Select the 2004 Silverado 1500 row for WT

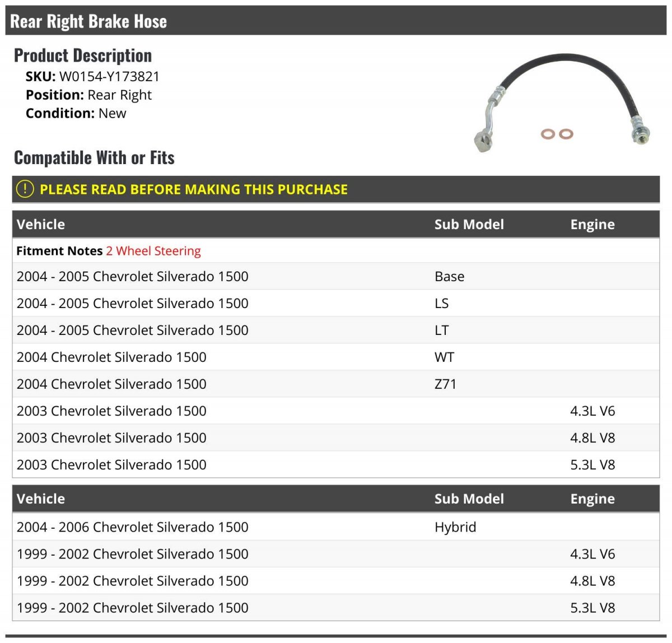coord(336,357)
